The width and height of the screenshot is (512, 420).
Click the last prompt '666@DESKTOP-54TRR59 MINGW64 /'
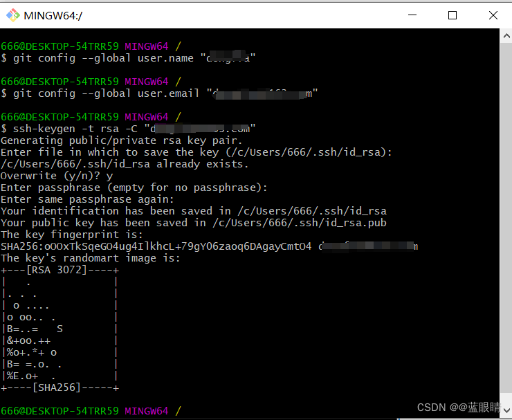91,411
